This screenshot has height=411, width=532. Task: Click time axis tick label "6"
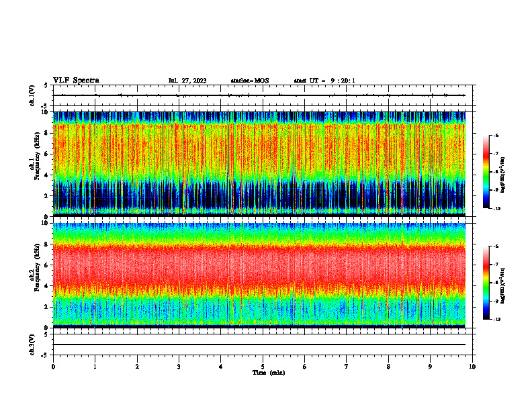(x=304, y=367)
